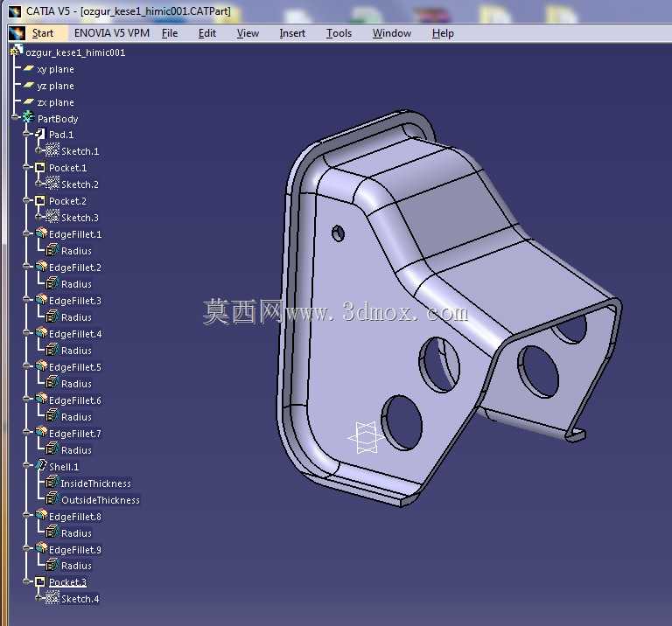This screenshot has height=626, width=672.
Task: Click the 3D compass axis marker on model
Action: pyautogui.click(x=366, y=437)
